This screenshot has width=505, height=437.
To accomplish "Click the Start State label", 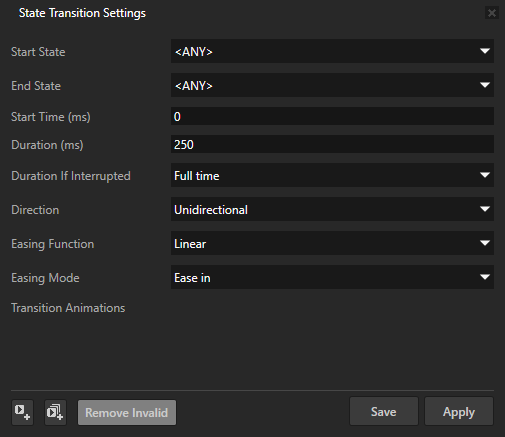I will [x=38, y=52].
